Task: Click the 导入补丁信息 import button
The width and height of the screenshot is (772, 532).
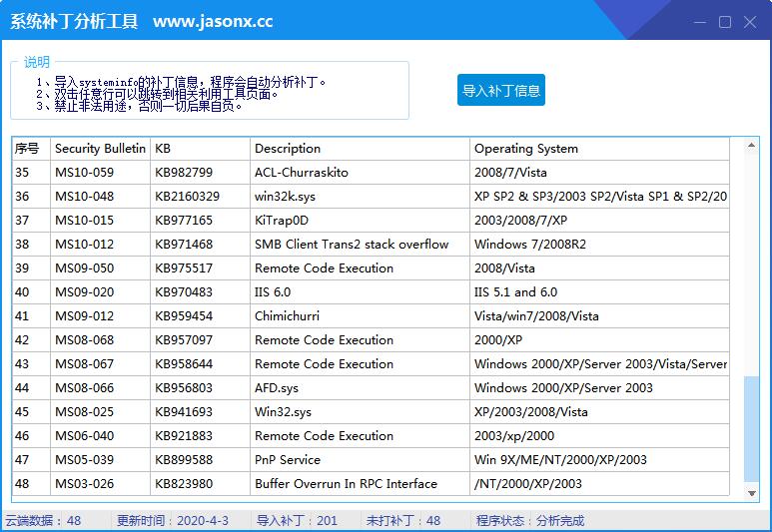Action: coord(501,90)
